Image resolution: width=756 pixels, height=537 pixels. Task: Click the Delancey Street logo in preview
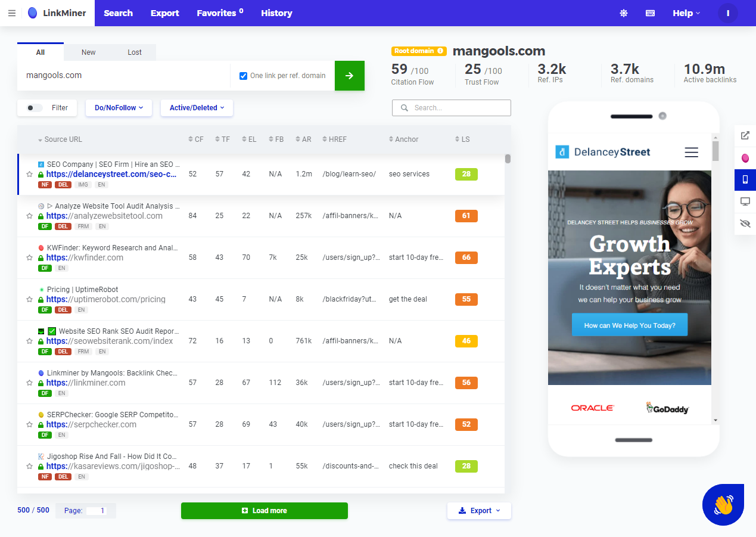[603, 152]
